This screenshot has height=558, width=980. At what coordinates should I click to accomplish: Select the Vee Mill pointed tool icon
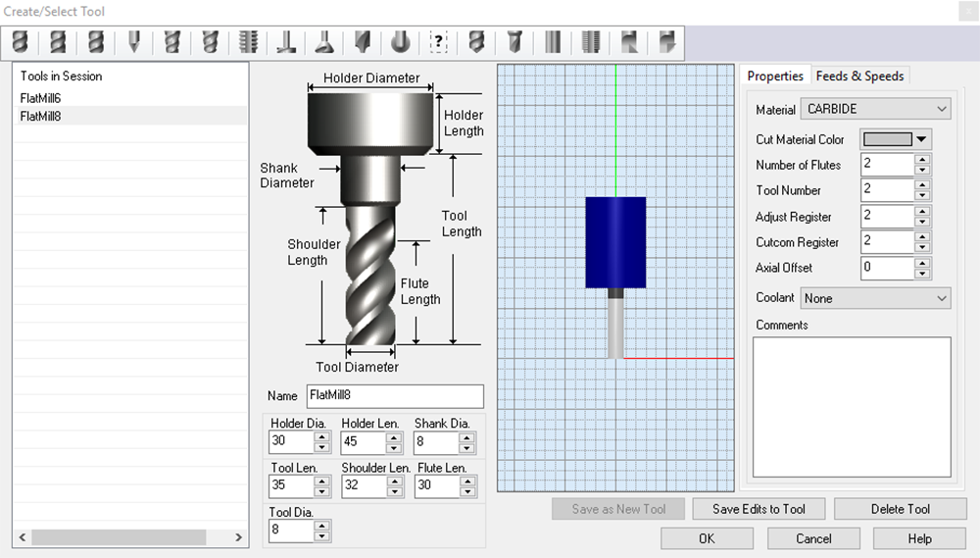point(133,42)
